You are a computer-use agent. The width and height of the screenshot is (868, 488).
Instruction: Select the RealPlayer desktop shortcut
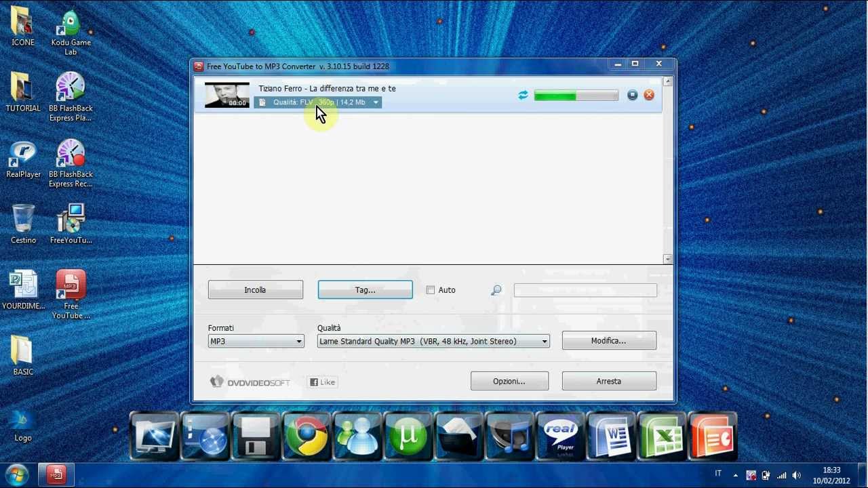[23, 159]
